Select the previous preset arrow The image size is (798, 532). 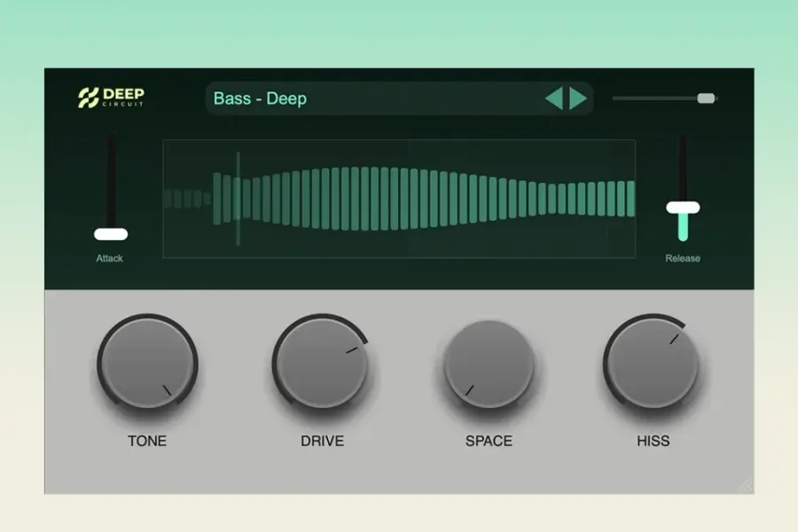coord(554,98)
